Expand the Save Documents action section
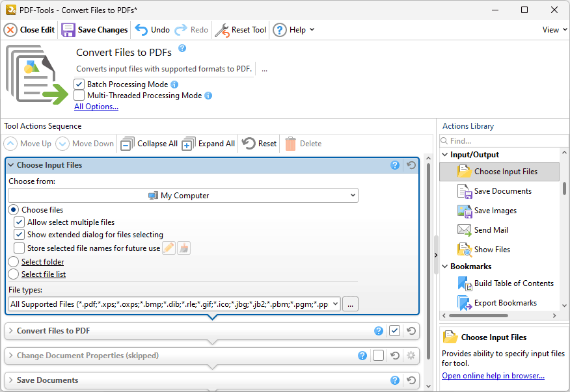 click(x=11, y=380)
